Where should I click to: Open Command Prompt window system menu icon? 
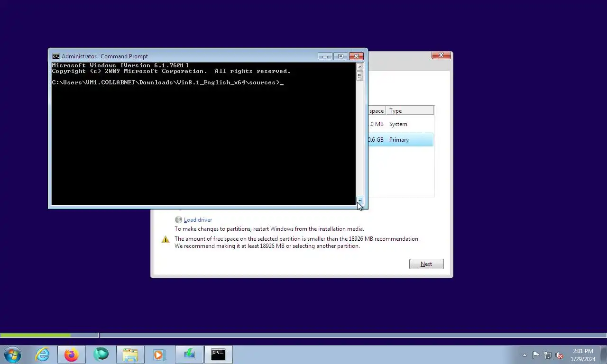(x=56, y=56)
